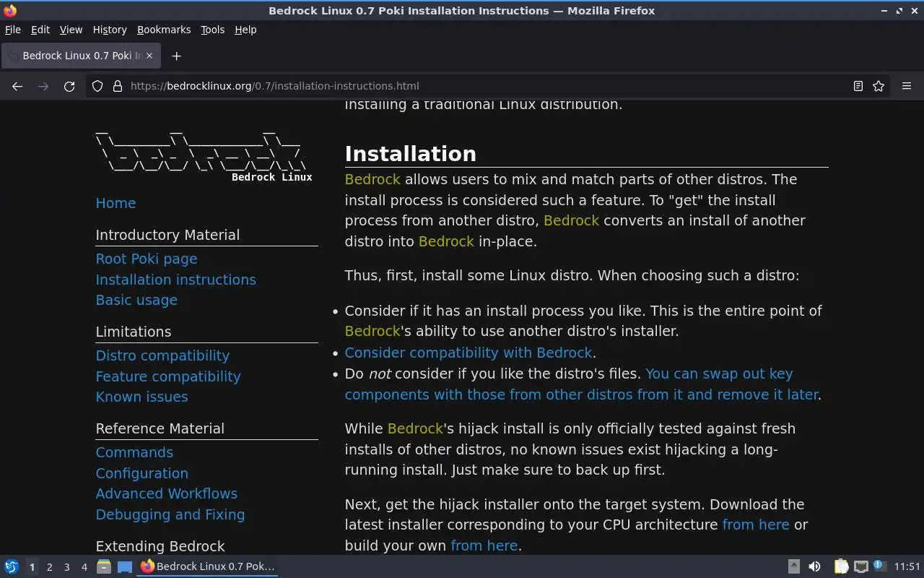Switch to virtual desktop 4
924x578 pixels.
pos(84,567)
